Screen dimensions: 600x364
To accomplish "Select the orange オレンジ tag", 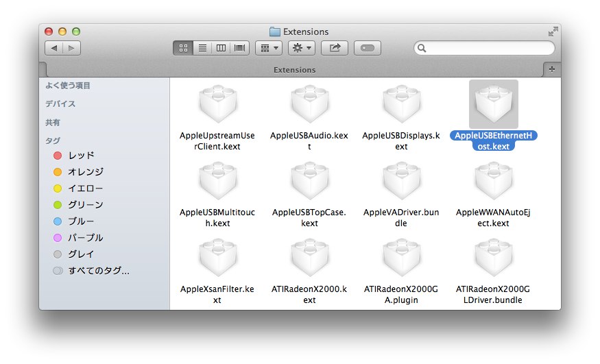I will 78,172.
